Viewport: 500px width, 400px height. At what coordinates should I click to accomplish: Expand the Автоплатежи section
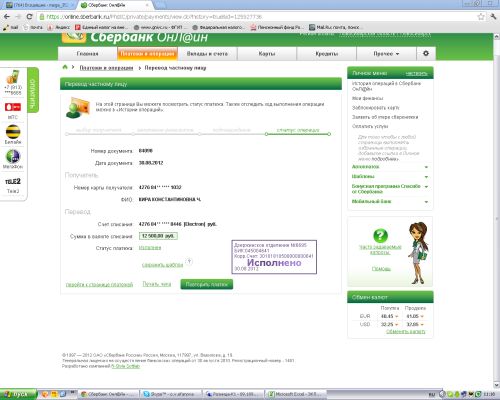coord(390,167)
